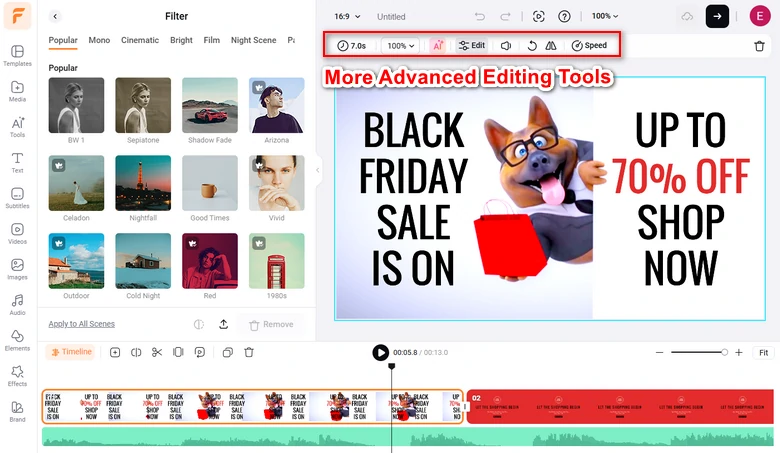
Task: Apply the Nightfall filter
Action: click(143, 183)
